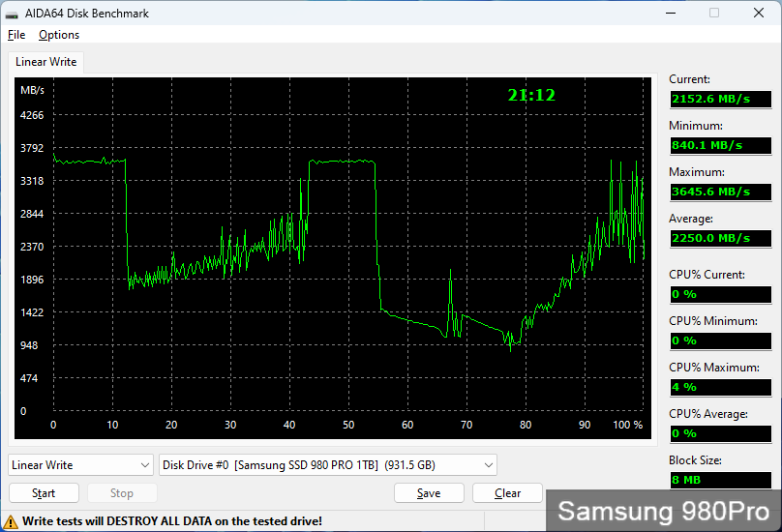
Task: Click the Clear button
Action: [x=507, y=493]
